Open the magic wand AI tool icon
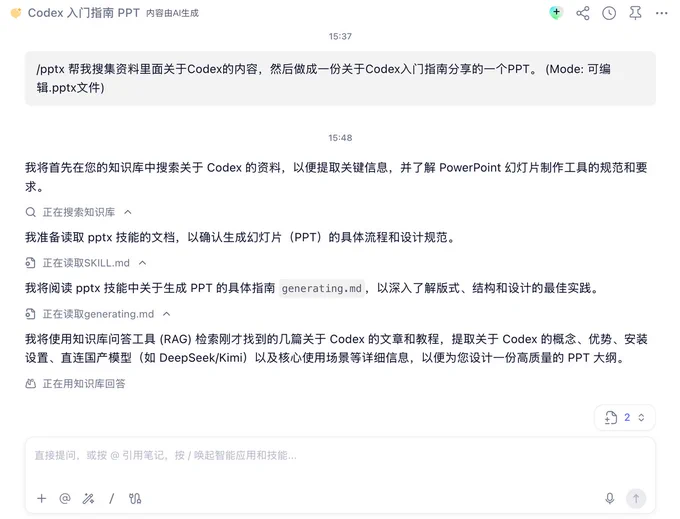The height and width of the screenshot is (519, 680). point(88,498)
